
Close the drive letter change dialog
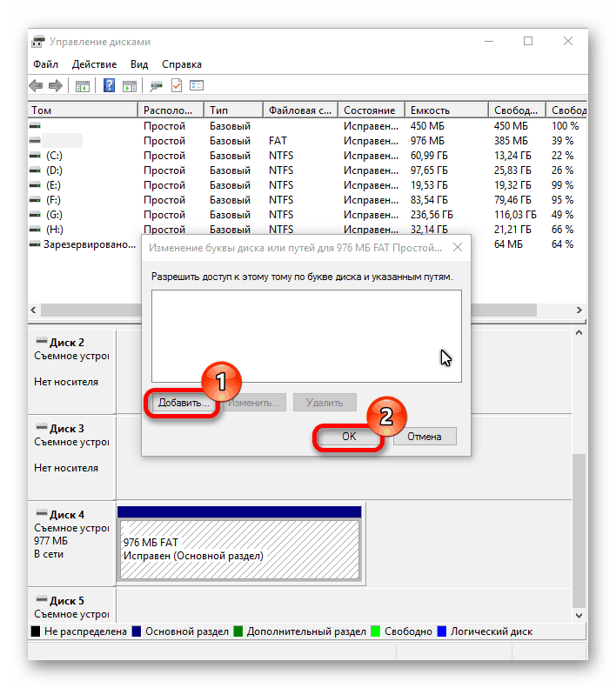458,248
